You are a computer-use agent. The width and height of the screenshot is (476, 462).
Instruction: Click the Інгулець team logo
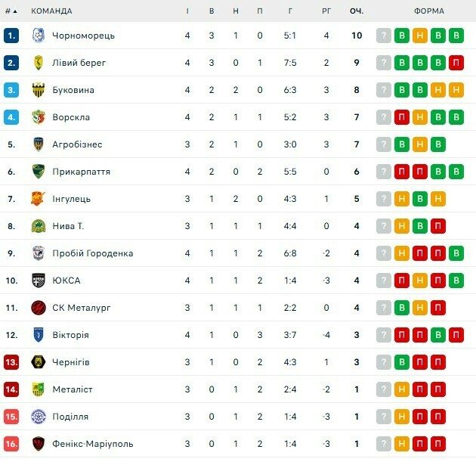[39, 199]
